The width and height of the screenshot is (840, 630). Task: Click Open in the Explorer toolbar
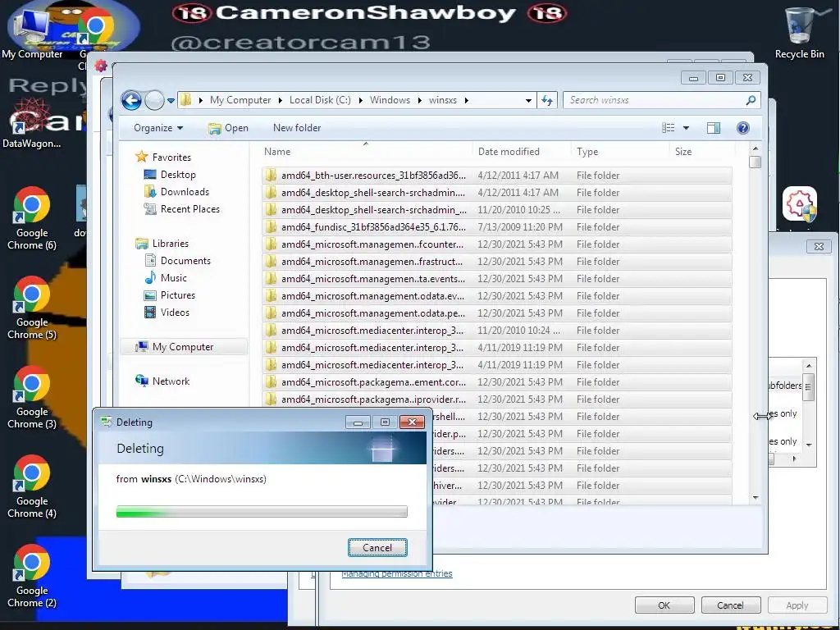[228, 128]
